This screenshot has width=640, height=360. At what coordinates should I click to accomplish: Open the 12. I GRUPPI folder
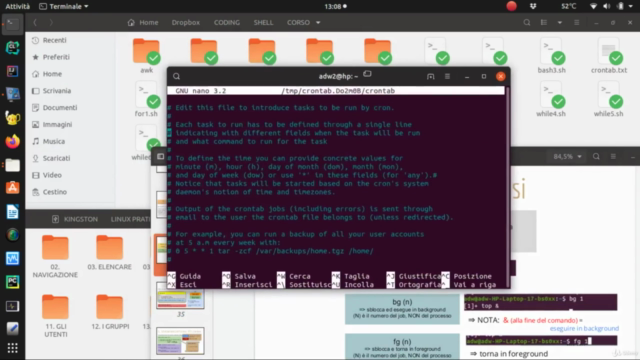(x=110, y=312)
